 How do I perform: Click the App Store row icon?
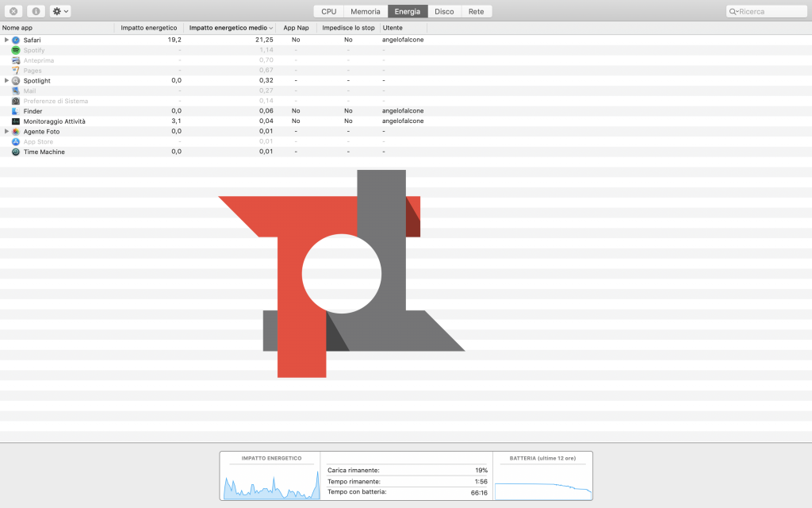click(x=16, y=141)
